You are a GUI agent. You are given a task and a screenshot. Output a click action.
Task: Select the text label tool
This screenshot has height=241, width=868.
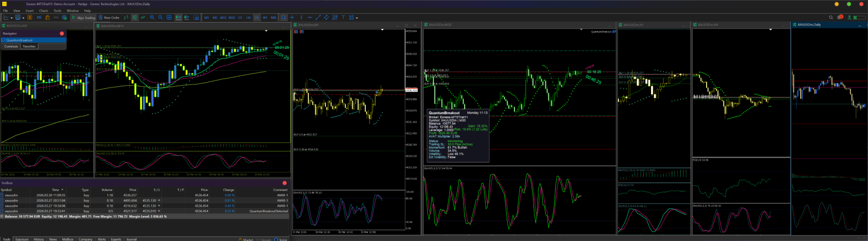[343, 18]
